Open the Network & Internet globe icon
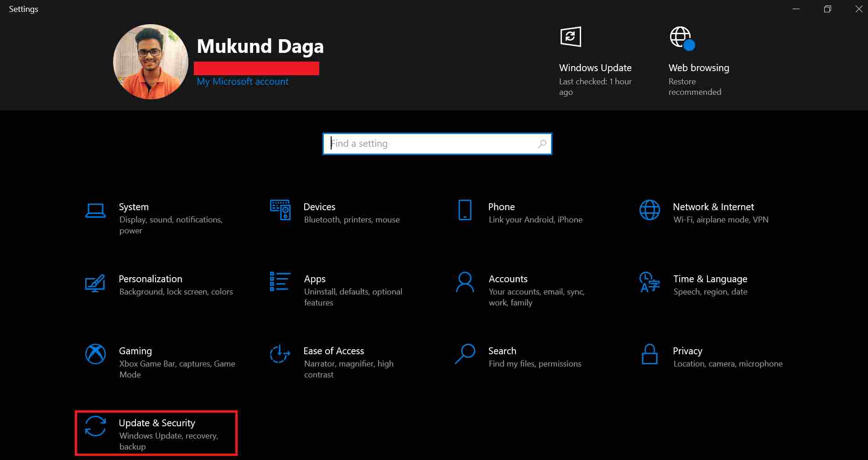Image resolution: width=868 pixels, height=460 pixels. pos(650,210)
